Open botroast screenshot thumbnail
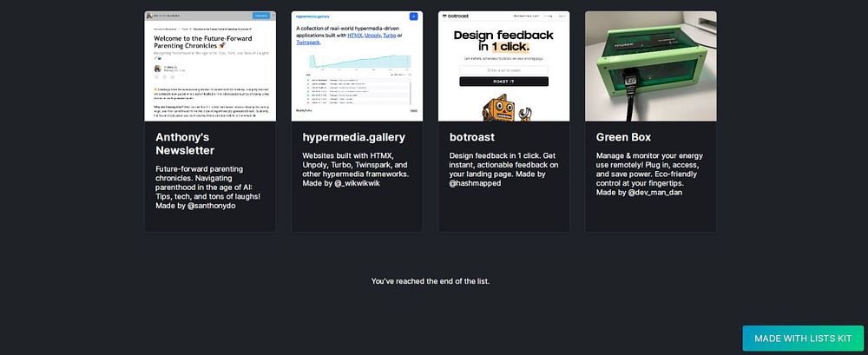 point(503,66)
